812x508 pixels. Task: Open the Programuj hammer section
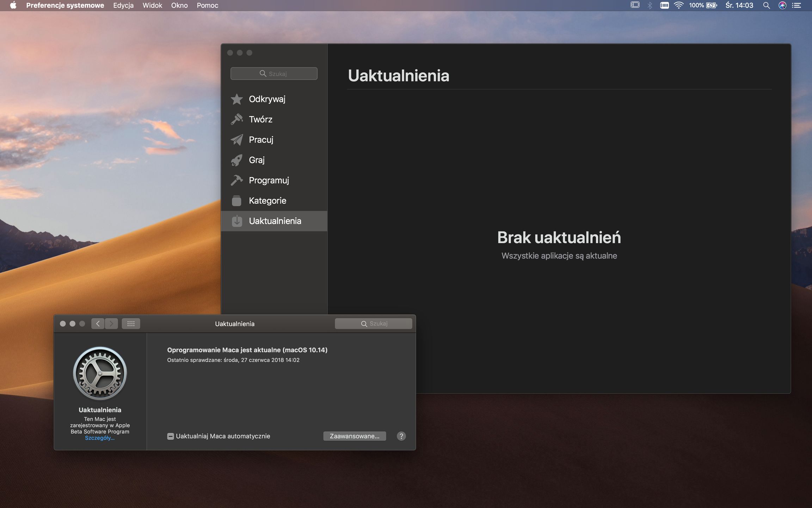pyautogui.click(x=269, y=180)
